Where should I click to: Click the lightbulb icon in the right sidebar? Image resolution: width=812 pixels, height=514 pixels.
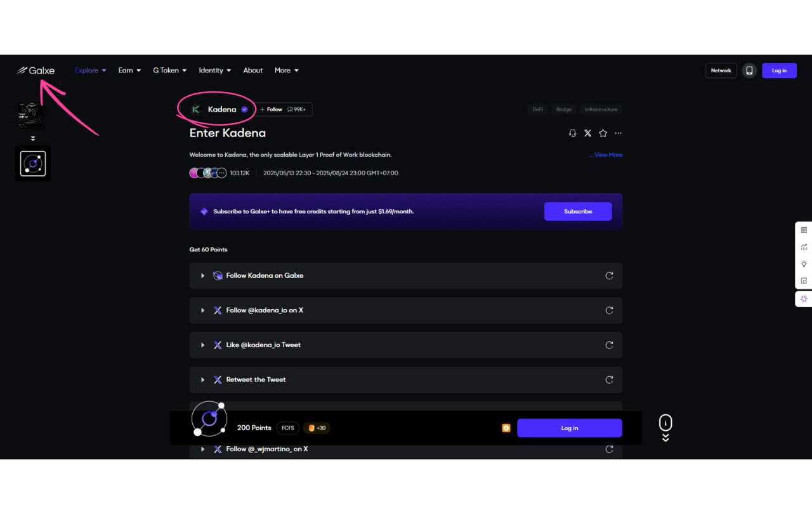(x=804, y=264)
